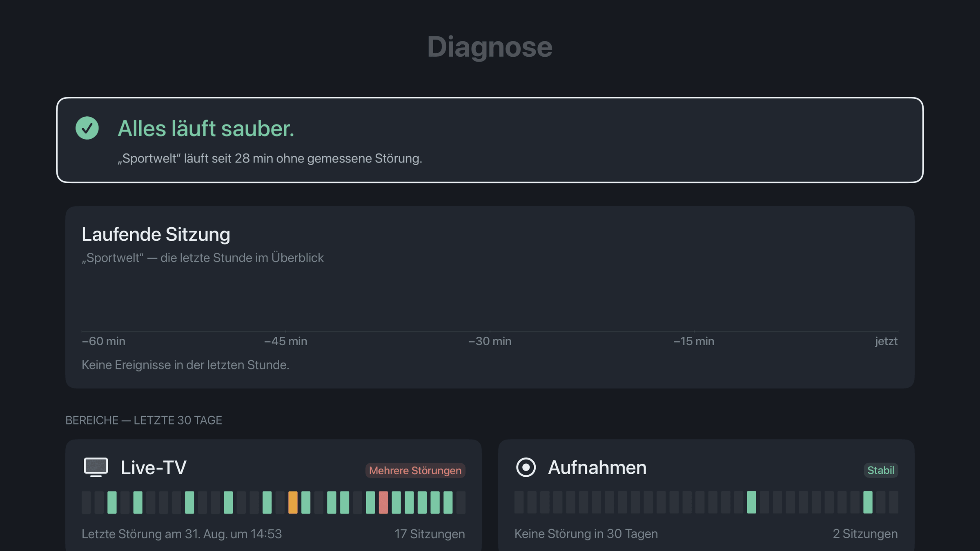The height and width of the screenshot is (551, 980).
Task: Click the Live-TV monitor icon
Action: (96, 467)
